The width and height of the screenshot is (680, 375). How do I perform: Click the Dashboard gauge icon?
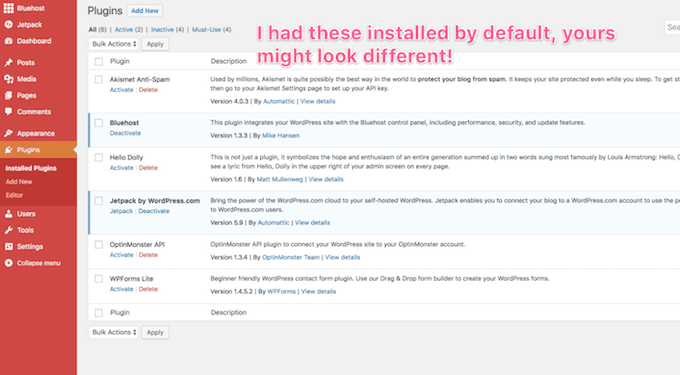coord(8,41)
